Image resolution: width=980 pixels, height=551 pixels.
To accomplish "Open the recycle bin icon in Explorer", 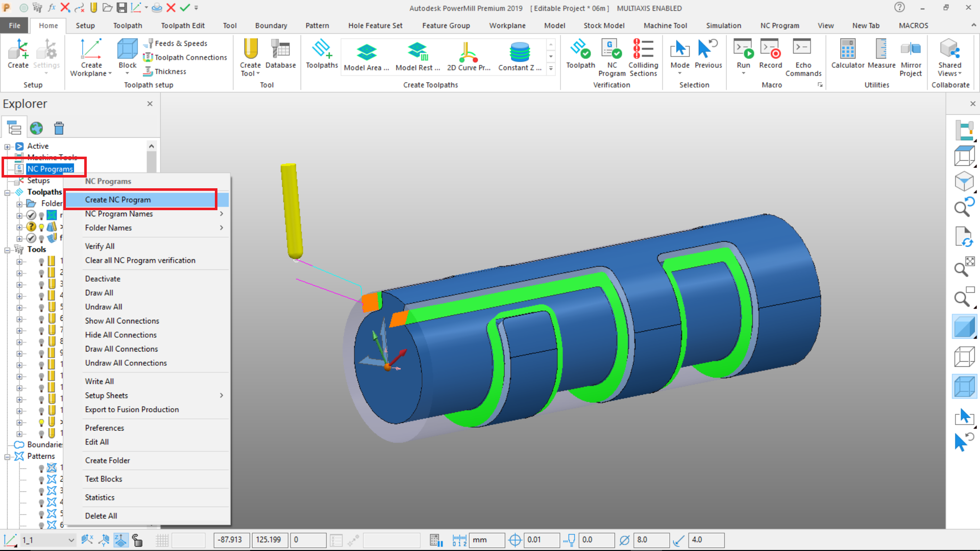I will click(x=59, y=128).
